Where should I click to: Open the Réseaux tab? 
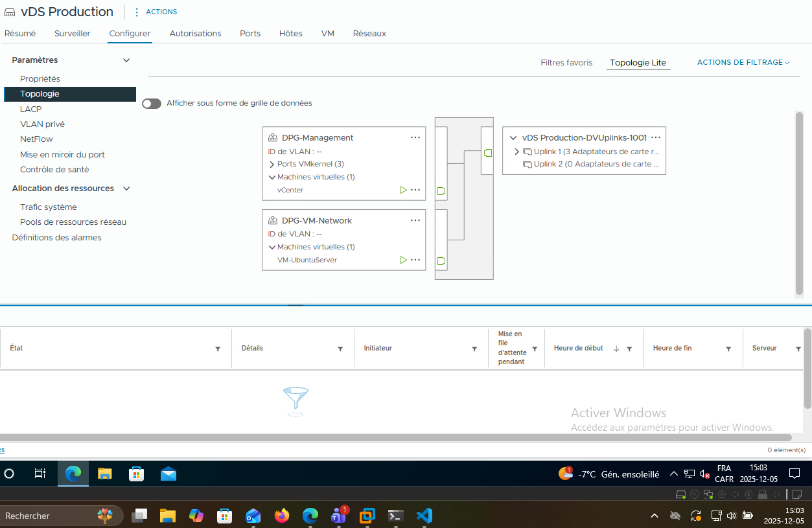pos(369,34)
